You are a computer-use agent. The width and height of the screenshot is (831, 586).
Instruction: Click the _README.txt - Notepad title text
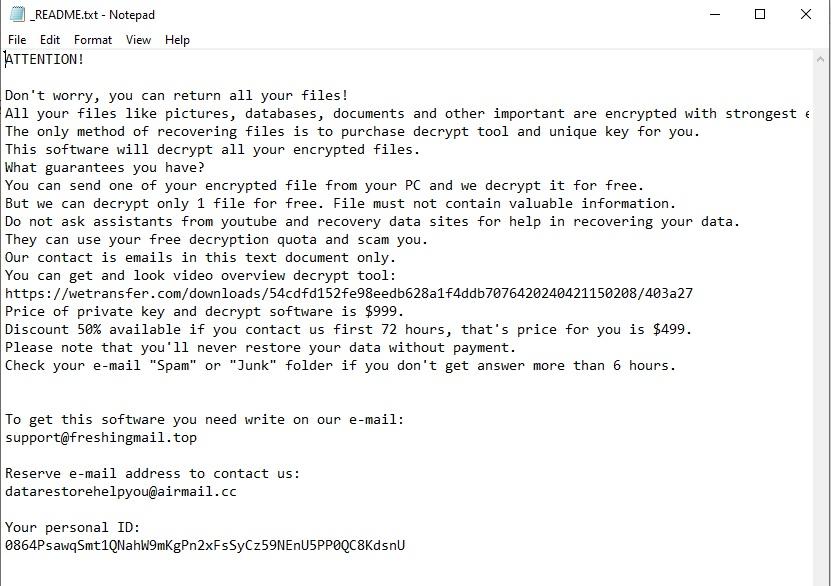[x=93, y=15]
